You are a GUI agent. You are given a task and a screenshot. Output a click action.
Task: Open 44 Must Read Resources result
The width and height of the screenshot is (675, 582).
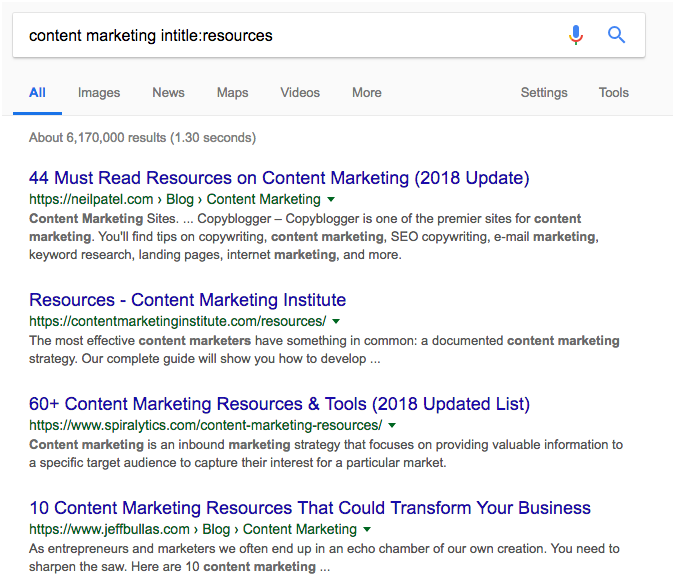coord(279,178)
